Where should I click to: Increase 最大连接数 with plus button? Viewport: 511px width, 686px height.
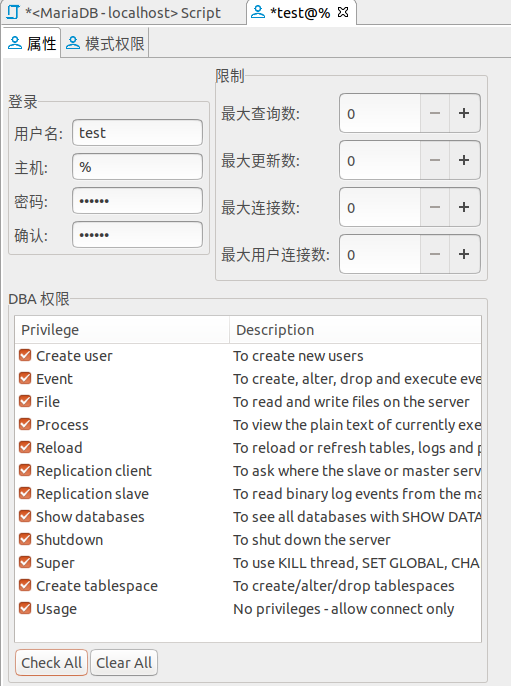[x=464, y=207]
